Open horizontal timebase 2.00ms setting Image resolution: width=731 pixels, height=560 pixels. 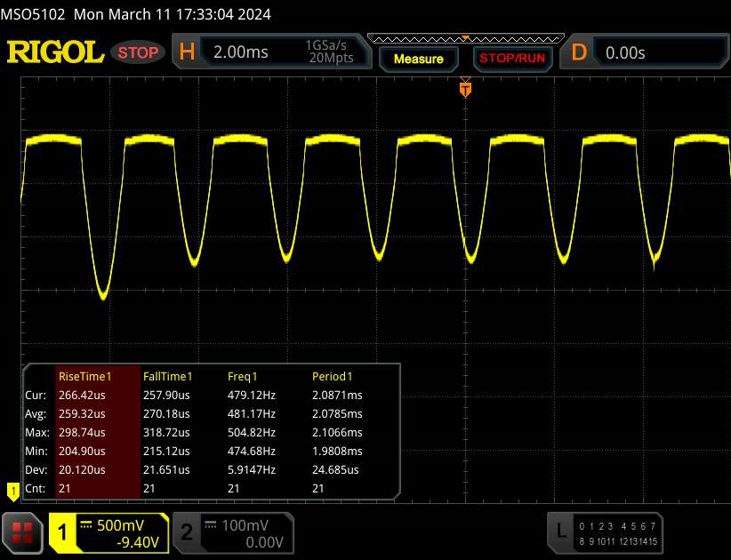click(x=241, y=52)
